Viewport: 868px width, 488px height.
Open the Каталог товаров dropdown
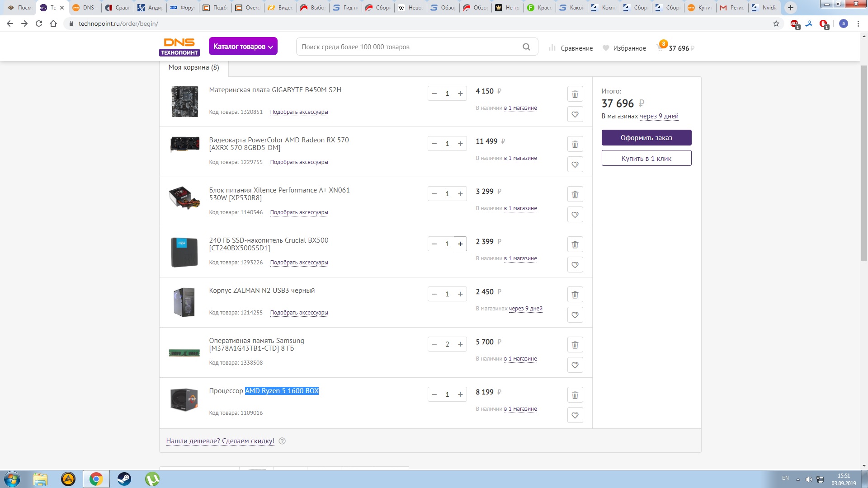pyautogui.click(x=243, y=47)
